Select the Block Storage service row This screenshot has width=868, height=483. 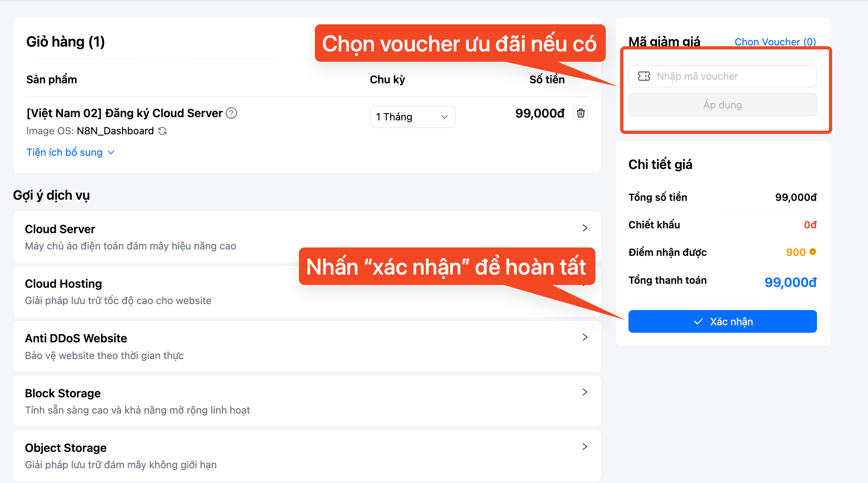click(x=307, y=401)
